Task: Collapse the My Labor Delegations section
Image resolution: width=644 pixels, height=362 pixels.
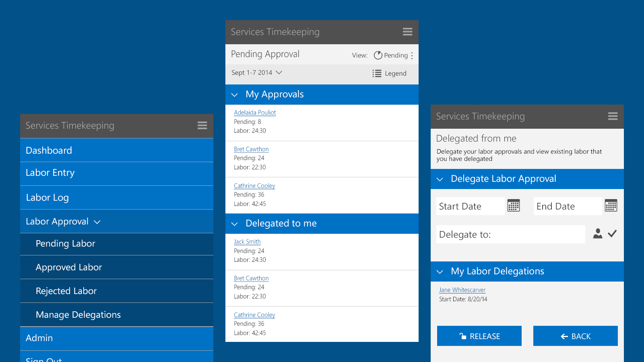Action: pyautogui.click(x=440, y=272)
